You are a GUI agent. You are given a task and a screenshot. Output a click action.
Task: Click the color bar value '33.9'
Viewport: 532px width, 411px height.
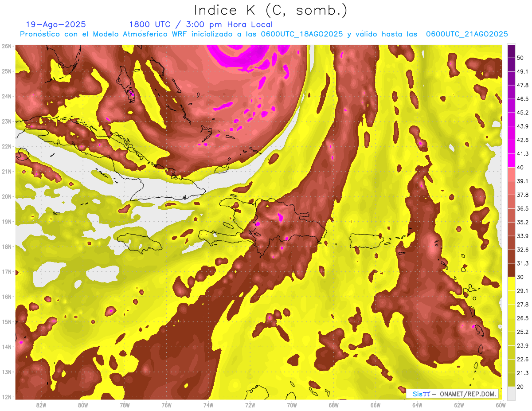[522, 236]
